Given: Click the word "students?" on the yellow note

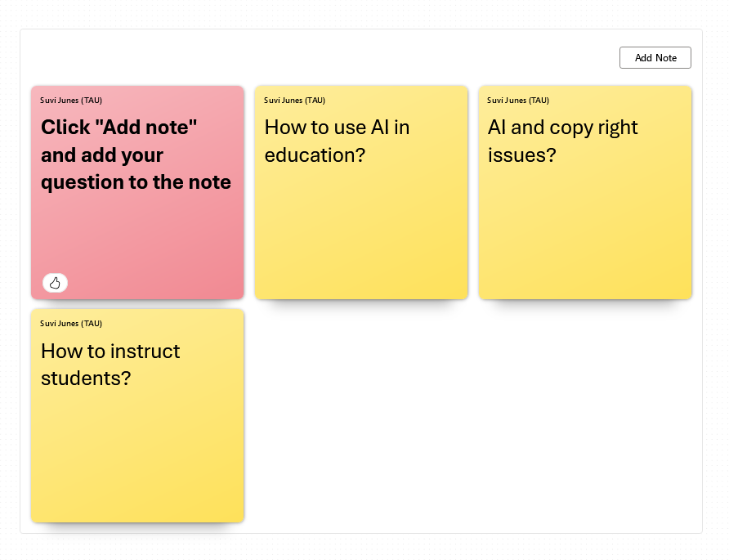Looking at the screenshot, I should [86, 379].
